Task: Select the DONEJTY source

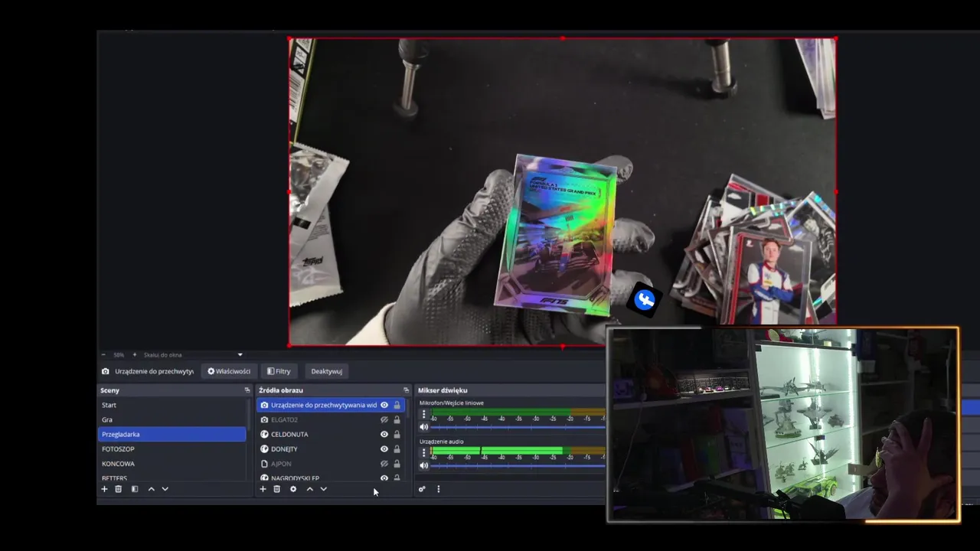Action: 284,448
